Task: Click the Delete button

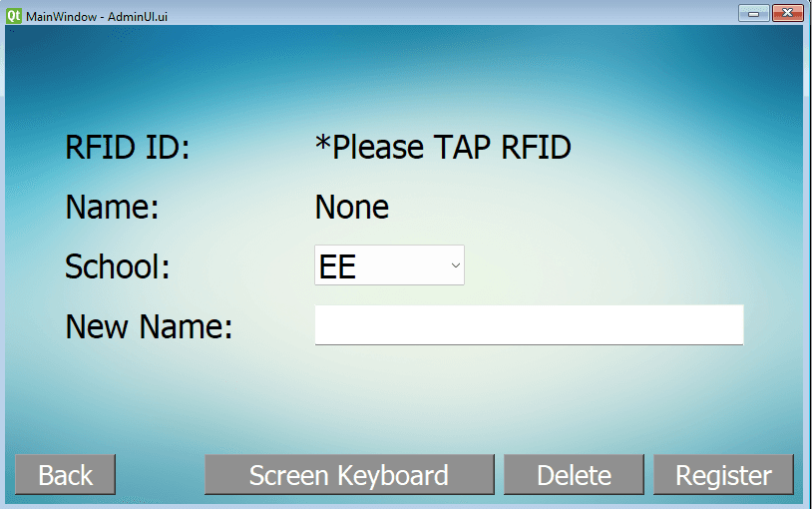Action: [574, 475]
